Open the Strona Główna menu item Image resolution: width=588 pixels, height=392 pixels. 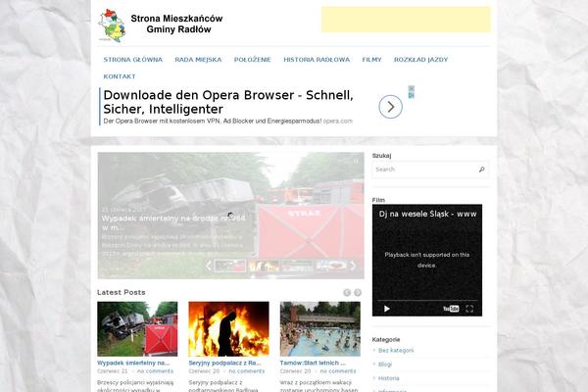click(x=132, y=60)
